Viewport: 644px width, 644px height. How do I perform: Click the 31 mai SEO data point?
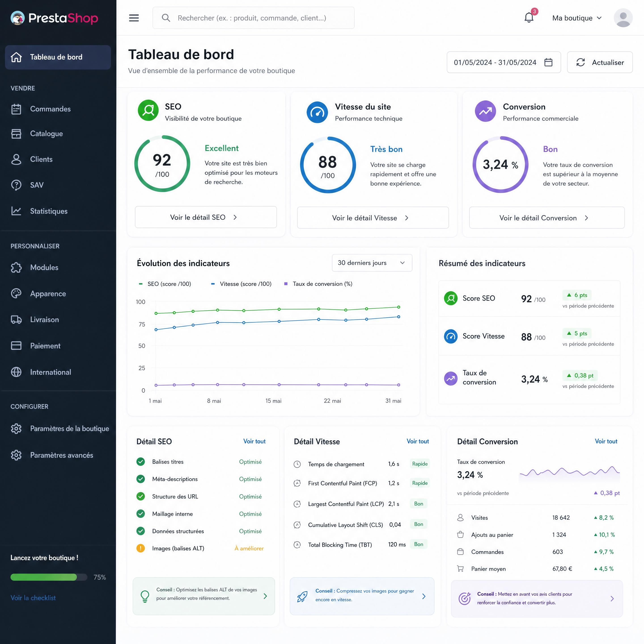399,307
